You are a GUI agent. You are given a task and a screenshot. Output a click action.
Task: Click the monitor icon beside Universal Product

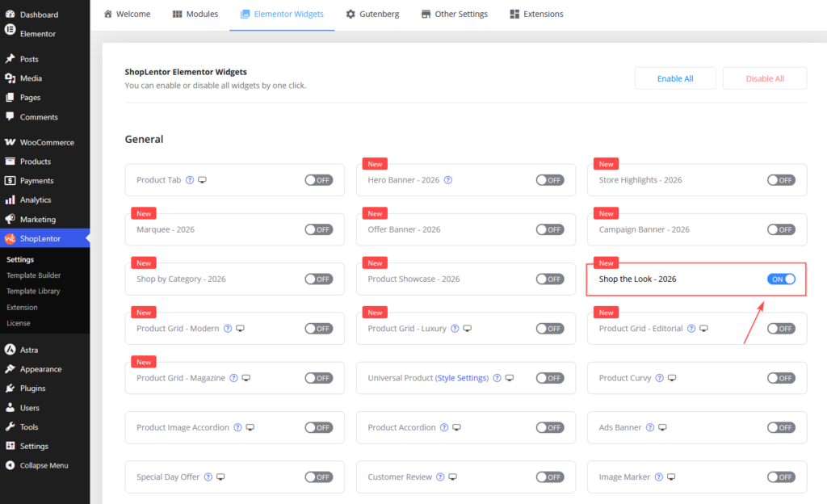(x=510, y=378)
